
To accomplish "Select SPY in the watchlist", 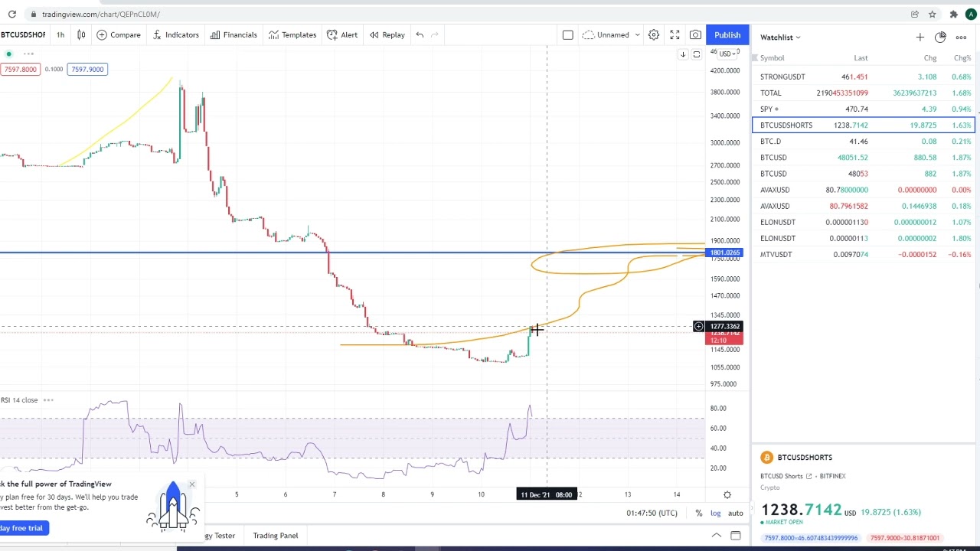I will (x=864, y=109).
